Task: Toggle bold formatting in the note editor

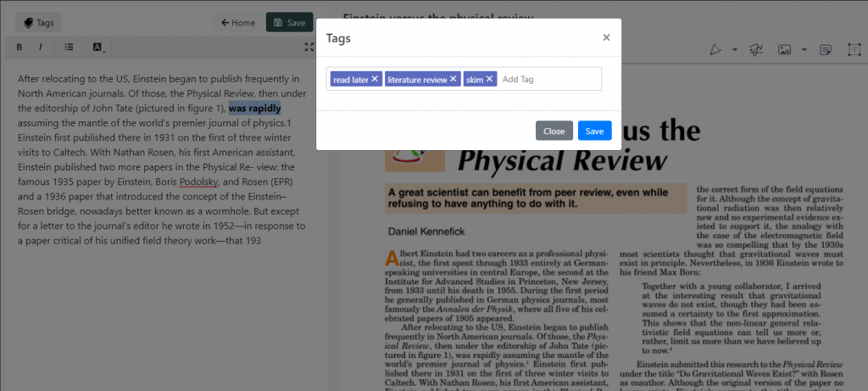Action: [19, 47]
